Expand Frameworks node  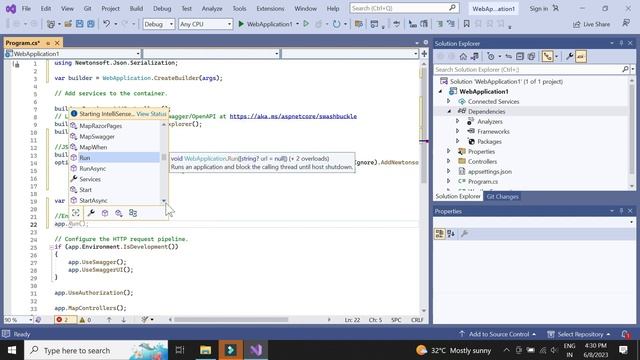point(458,131)
